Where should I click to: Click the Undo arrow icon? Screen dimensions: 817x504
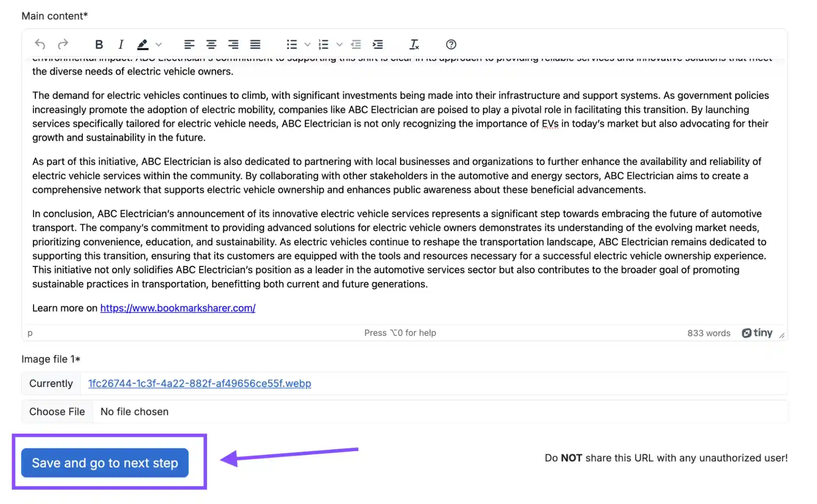(40, 44)
